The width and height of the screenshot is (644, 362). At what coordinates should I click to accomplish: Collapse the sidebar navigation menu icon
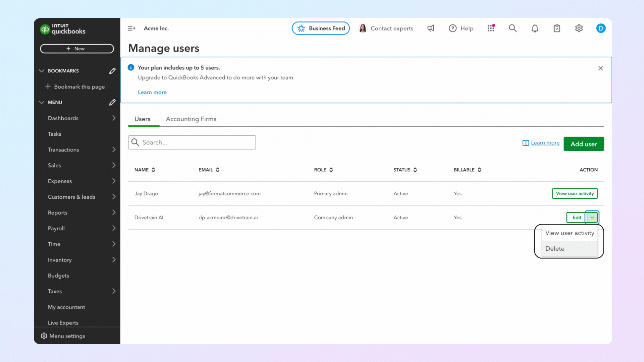[x=131, y=28]
